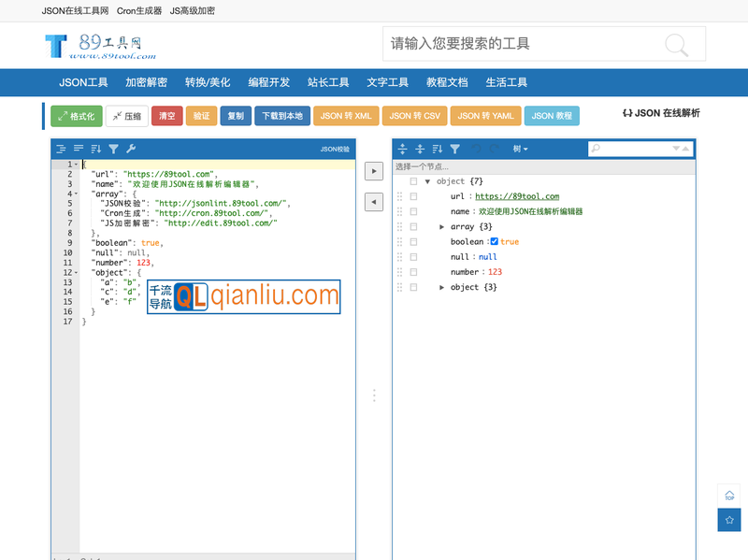This screenshot has width=748, height=560.
Task: Click the magnifier search icon in header
Action: pyautogui.click(x=676, y=44)
